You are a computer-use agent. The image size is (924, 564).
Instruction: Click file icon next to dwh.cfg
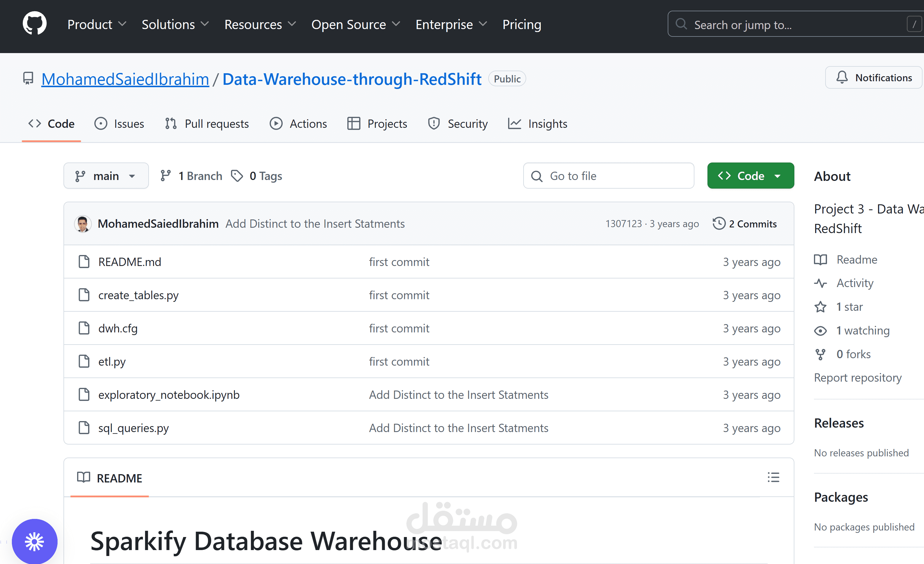tap(84, 328)
